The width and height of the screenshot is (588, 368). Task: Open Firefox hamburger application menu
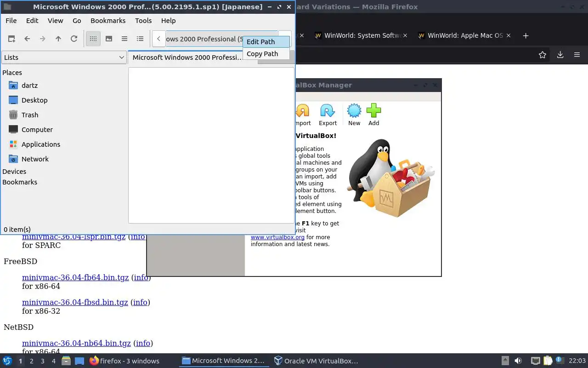(577, 55)
